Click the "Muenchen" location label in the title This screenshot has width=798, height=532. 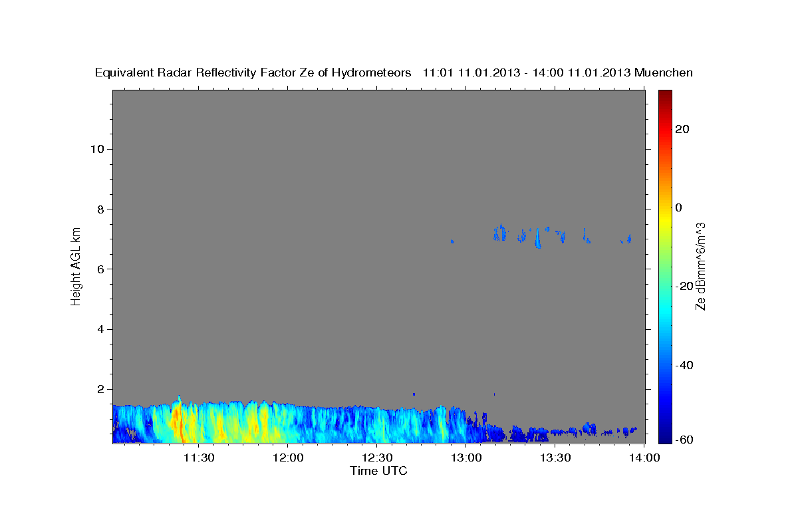point(664,72)
